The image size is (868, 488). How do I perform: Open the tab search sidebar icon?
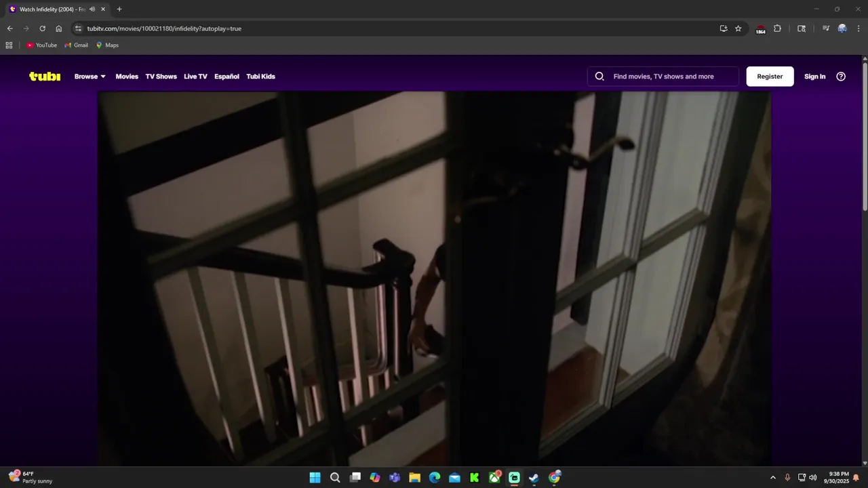(802, 28)
